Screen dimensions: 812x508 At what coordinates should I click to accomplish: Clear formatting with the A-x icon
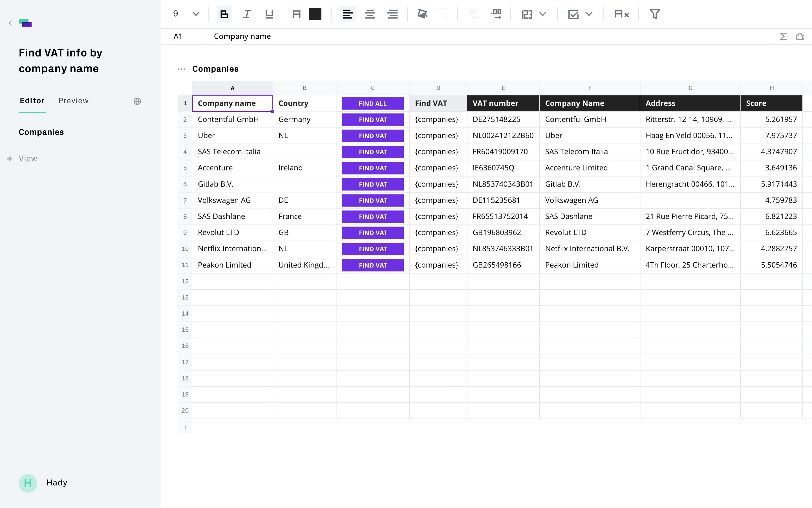click(621, 14)
